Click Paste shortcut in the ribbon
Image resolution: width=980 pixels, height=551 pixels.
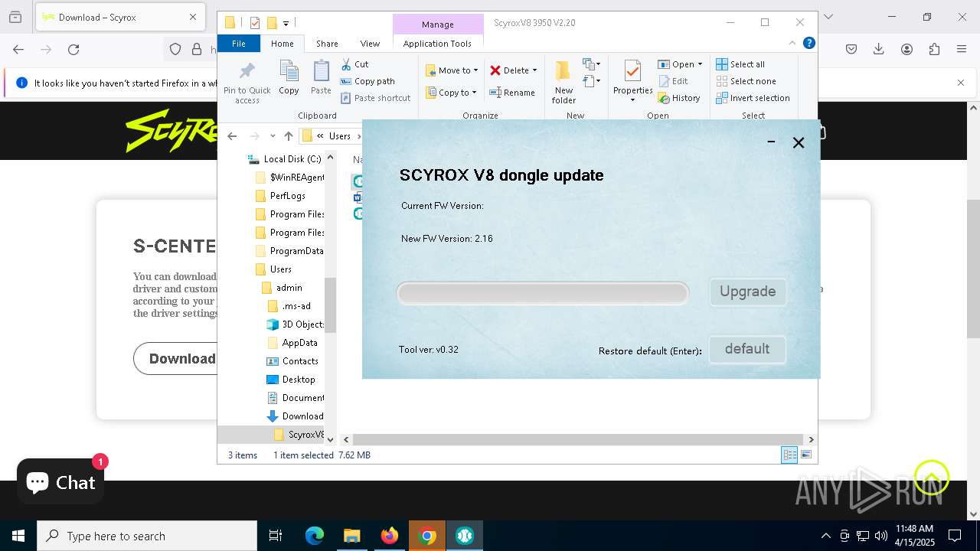(x=375, y=98)
